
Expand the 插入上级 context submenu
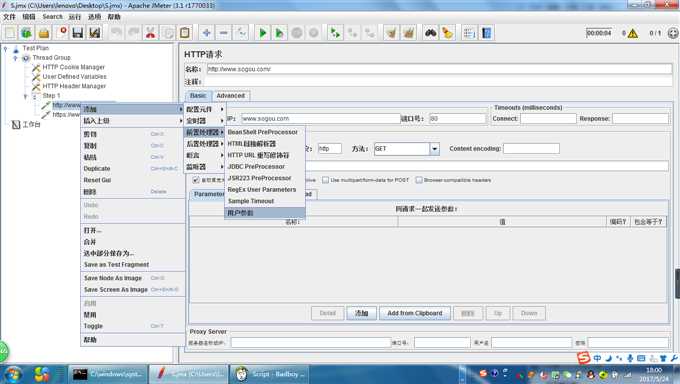coord(132,121)
